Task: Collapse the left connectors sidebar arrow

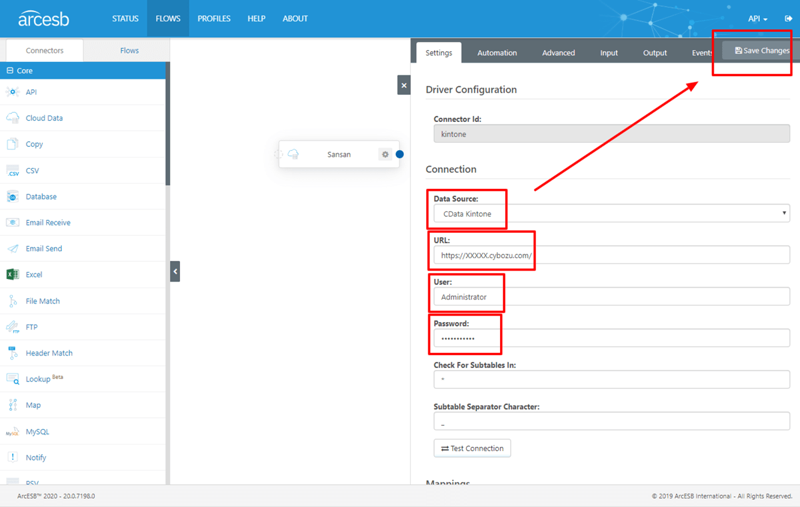Action: pyautogui.click(x=175, y=271)
